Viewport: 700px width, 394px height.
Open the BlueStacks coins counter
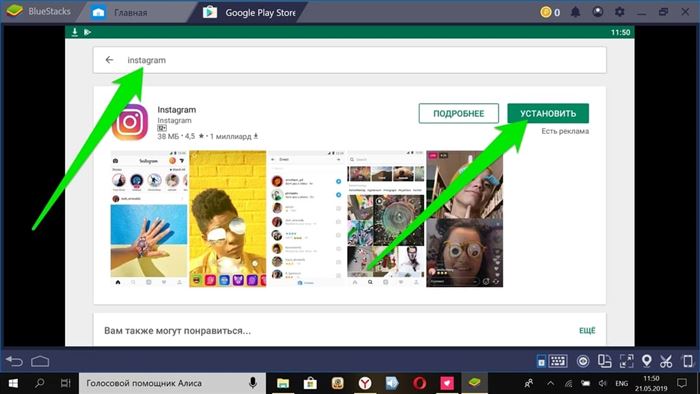pos(550,12)
